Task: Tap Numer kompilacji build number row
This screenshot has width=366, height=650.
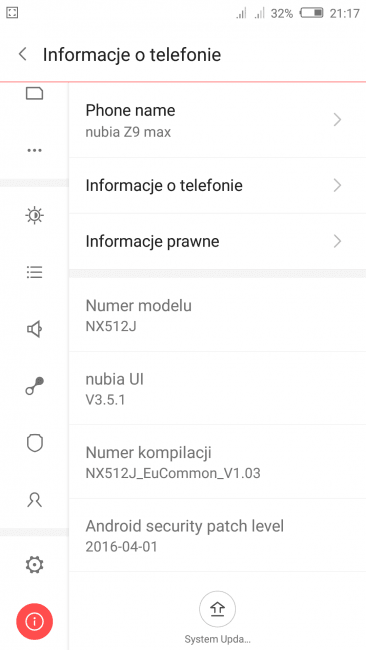Action: (217, 462)
